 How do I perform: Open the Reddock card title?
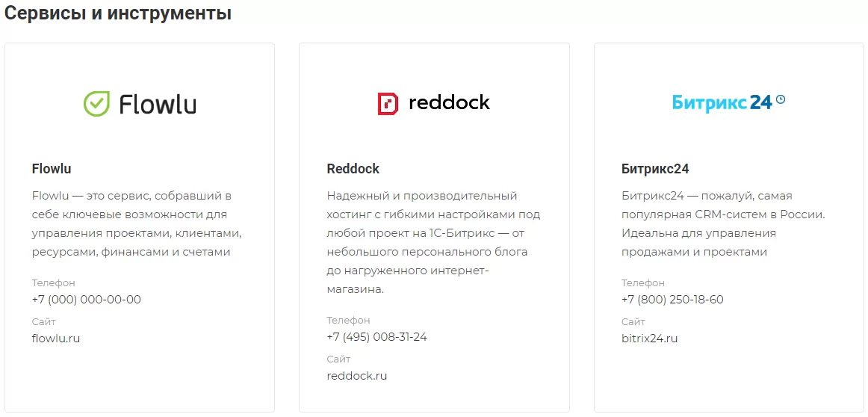tap(353, 169)
